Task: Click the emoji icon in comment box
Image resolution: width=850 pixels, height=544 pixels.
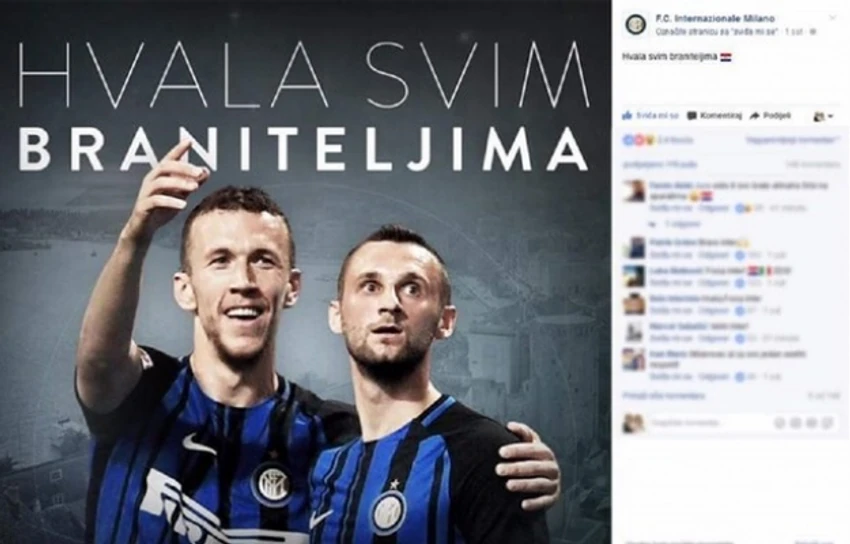Action: (x=779, y=423)
